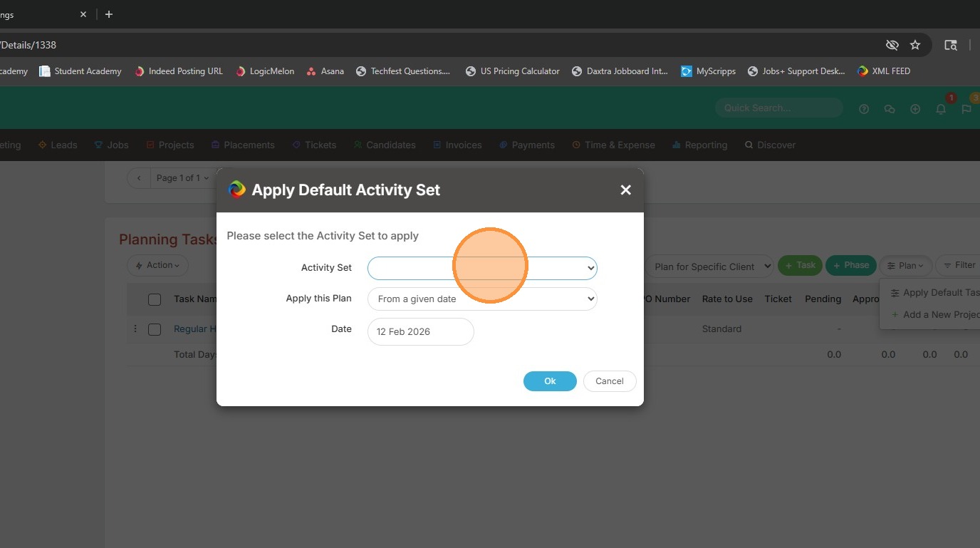Open the LogicMelon bookmark
Viewport: 980px width, 548px height.
pos(265,71)
